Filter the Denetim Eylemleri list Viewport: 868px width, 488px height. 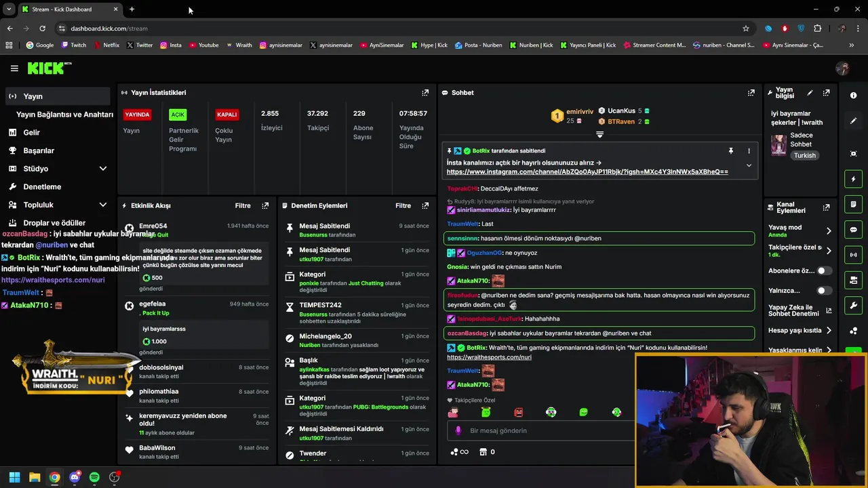(403, 205)
